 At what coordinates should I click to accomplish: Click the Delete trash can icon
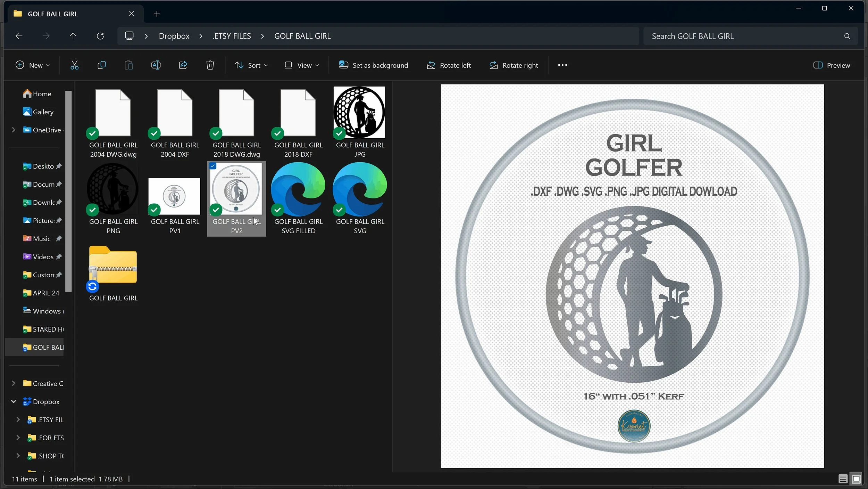[210, 65]
